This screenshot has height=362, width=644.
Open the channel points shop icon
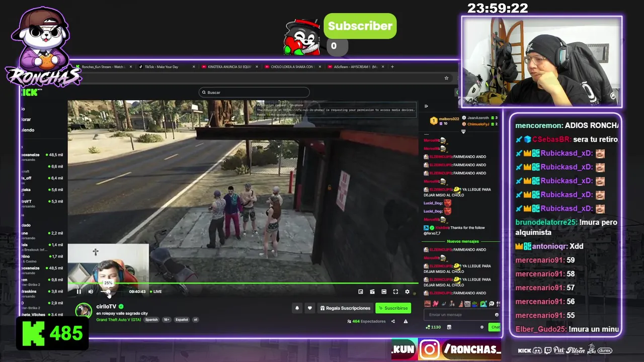449,327
